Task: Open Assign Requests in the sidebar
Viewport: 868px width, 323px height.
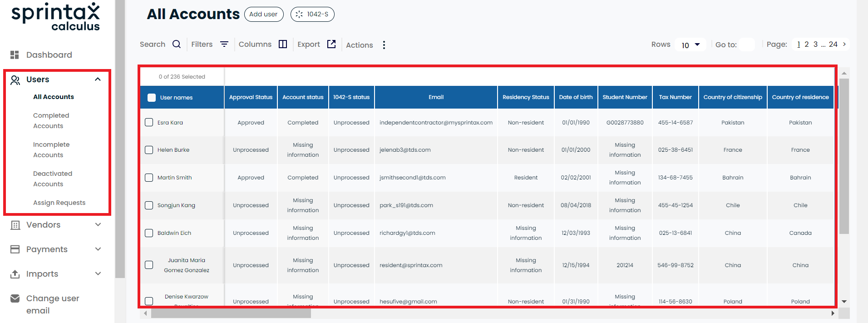Action: (59, 203)
